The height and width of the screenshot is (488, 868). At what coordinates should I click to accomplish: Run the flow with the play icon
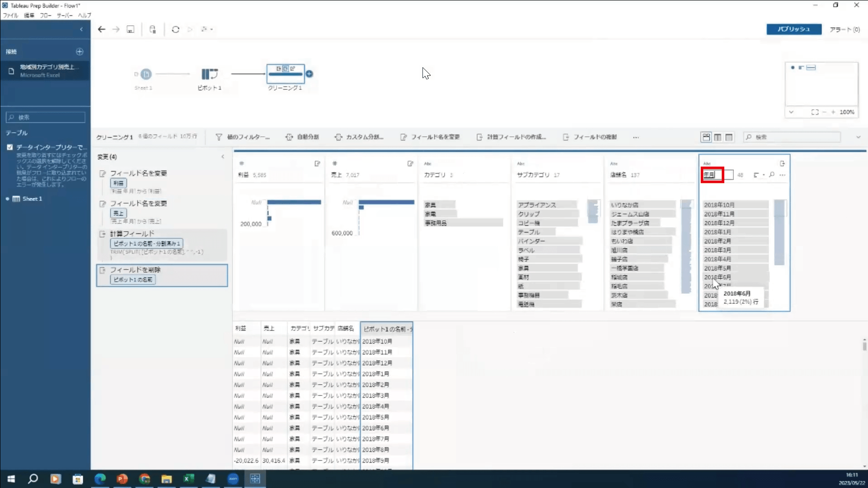(190, 29)
